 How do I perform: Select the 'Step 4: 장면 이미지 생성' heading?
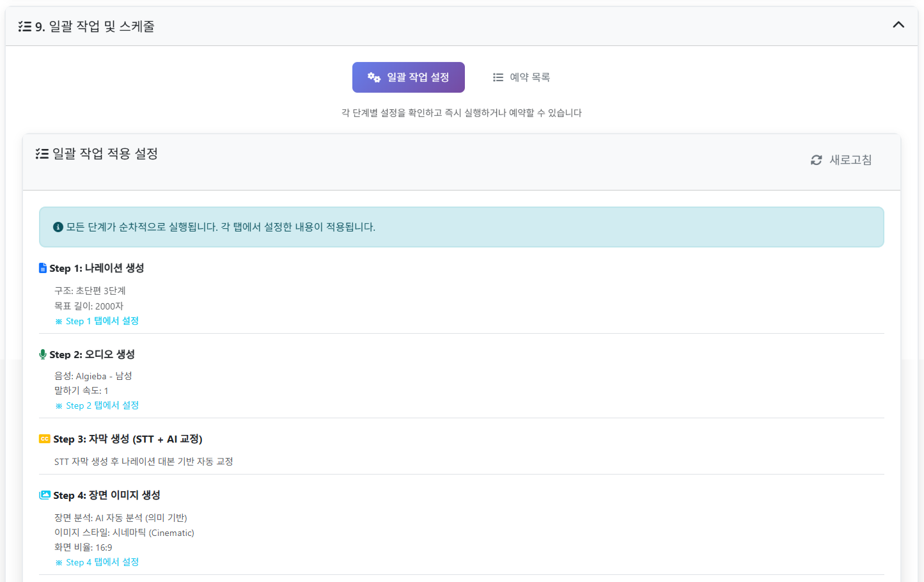[107, 495]
